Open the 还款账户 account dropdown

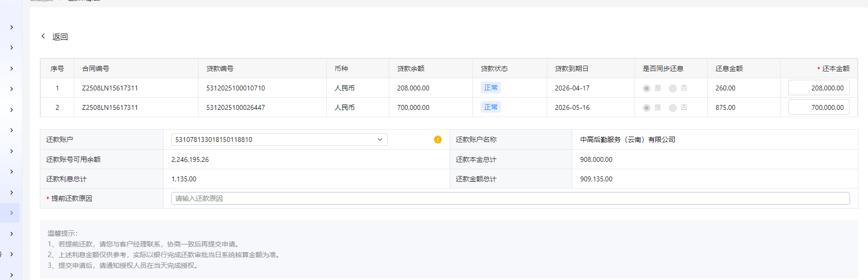click(x=279, y=140)
